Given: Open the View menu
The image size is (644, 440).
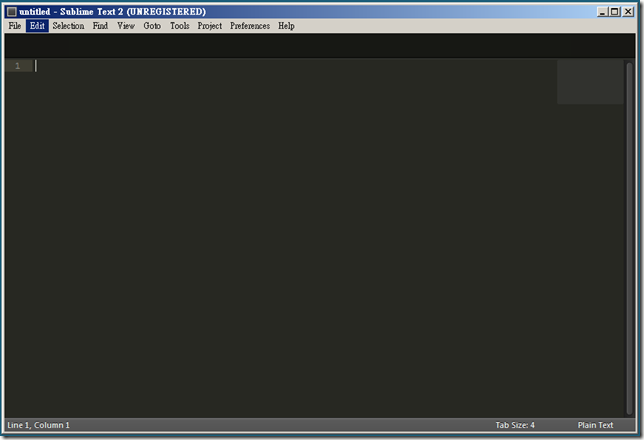Looking at the screenshot, I should point(126,26).
